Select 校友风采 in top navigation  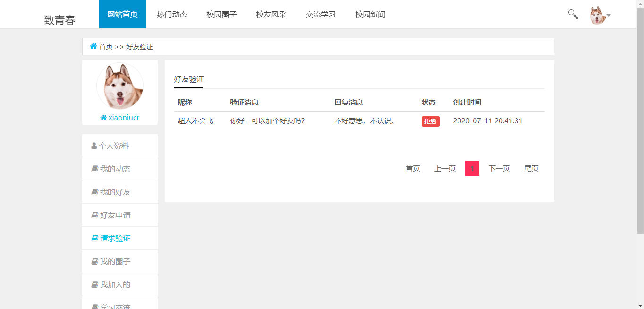(x=271, y=14)
